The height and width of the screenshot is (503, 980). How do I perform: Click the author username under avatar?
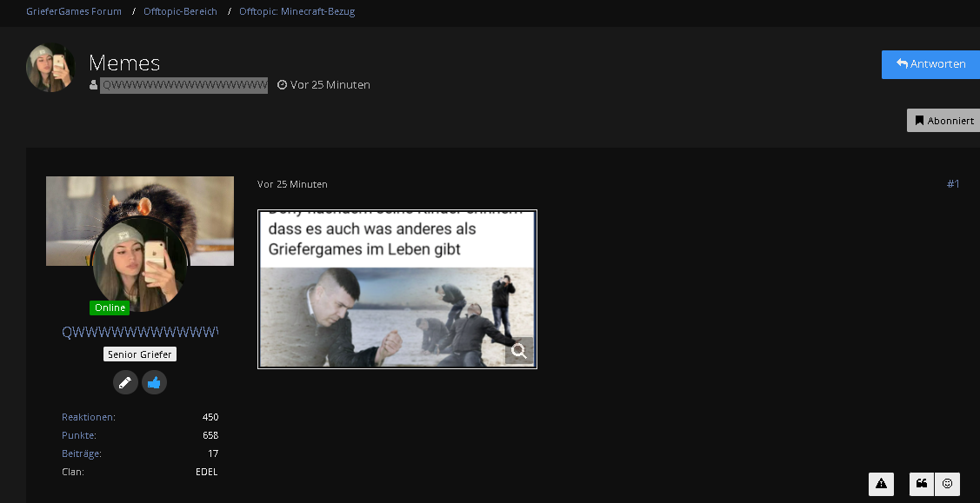(x=140, y=332)
